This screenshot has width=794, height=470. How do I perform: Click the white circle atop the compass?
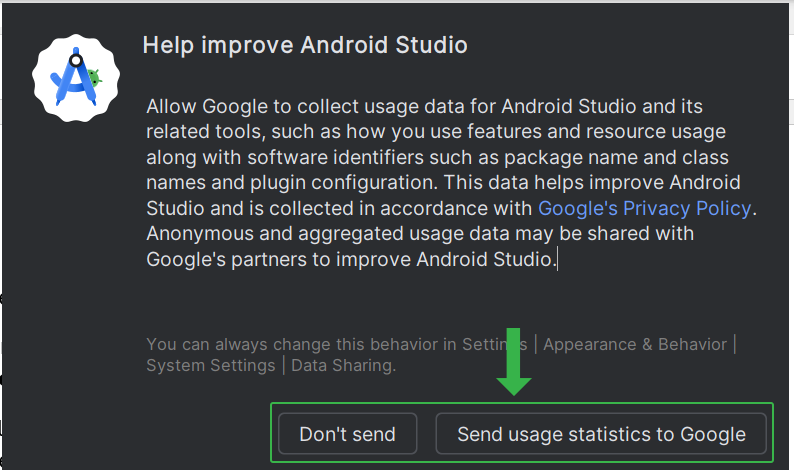coord(76,60)
